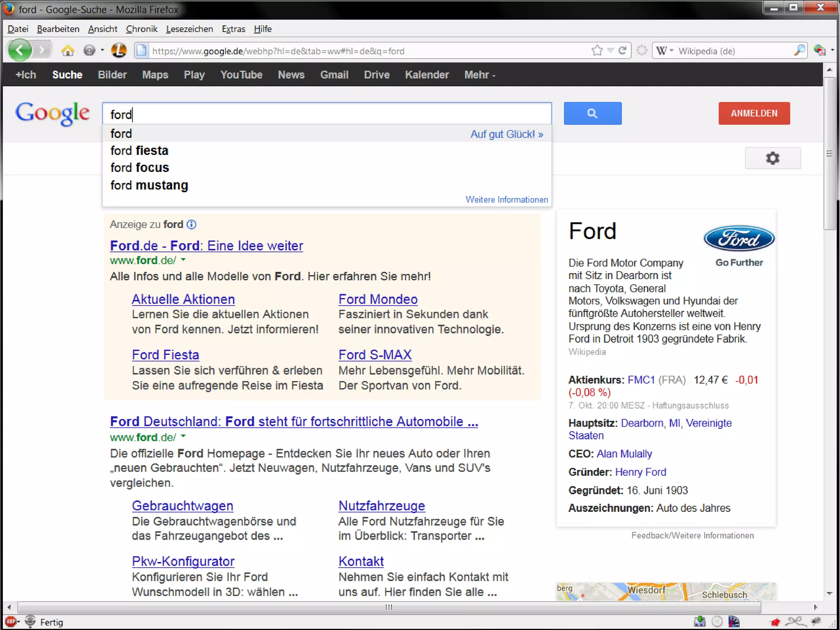840x630 pixels.
Task: Open the download arrow icon in status bar
Action: click(x=699, y=622)
